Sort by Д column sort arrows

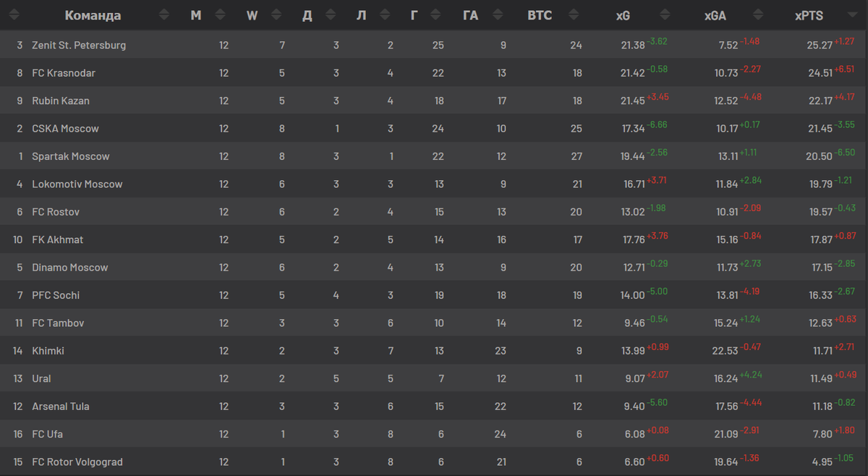point(331,15)
